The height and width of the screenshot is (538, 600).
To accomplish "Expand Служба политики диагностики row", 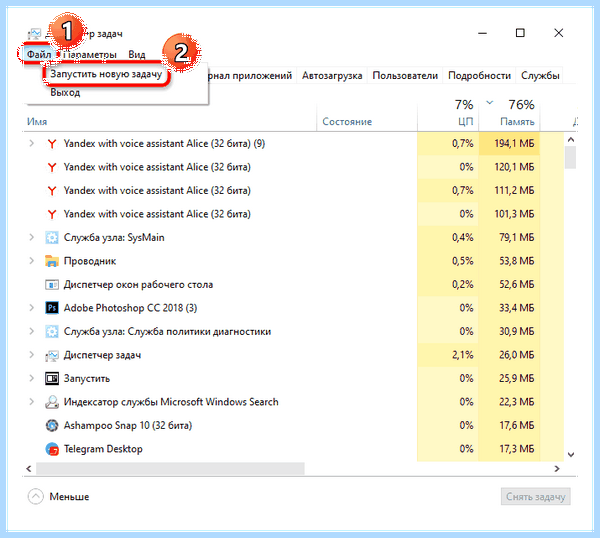I will pyautogui.click(x=31, y=331).
